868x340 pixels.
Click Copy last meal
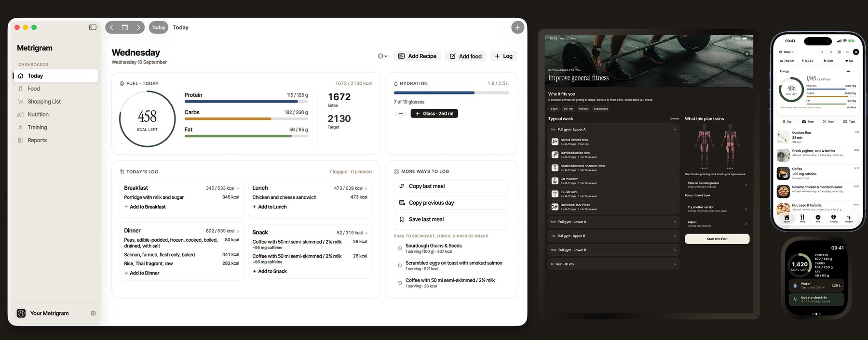(451, 186)
